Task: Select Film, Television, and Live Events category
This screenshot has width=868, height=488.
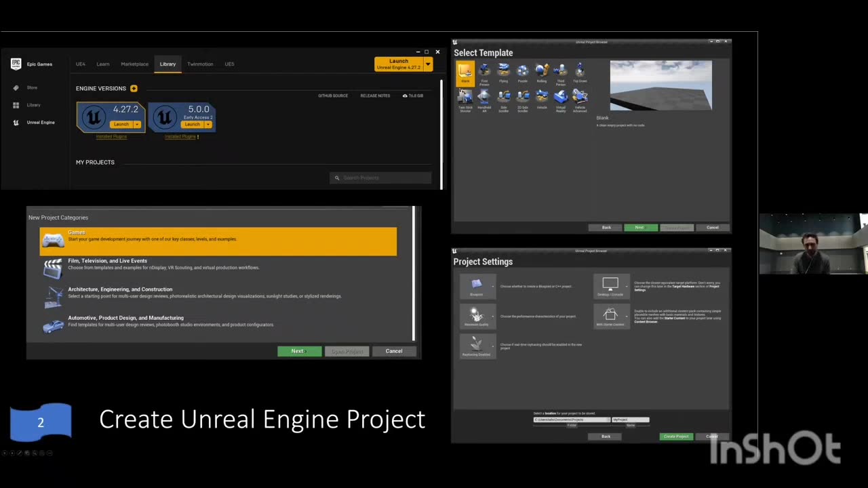Action: [218, 269]
